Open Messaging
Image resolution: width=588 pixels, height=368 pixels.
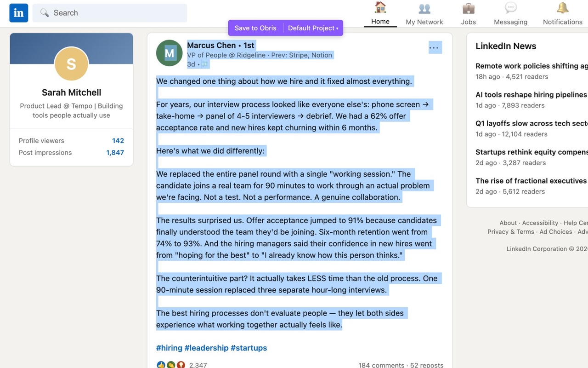click(510, 8)
